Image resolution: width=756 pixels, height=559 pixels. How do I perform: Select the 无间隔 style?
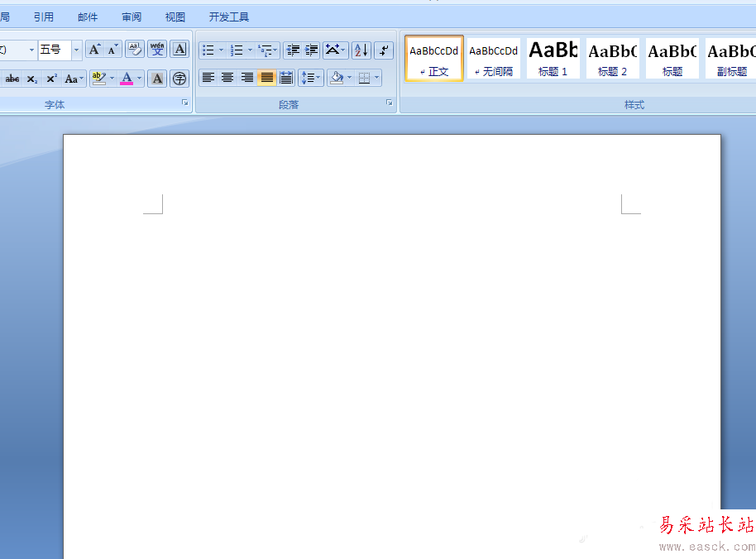click(x=493, y=59)
